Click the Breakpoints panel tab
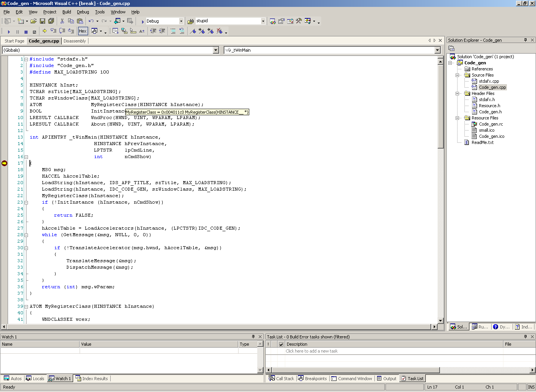Image resolution: width=536 pixels, height=392 pixels. click(x=312, y=379)
